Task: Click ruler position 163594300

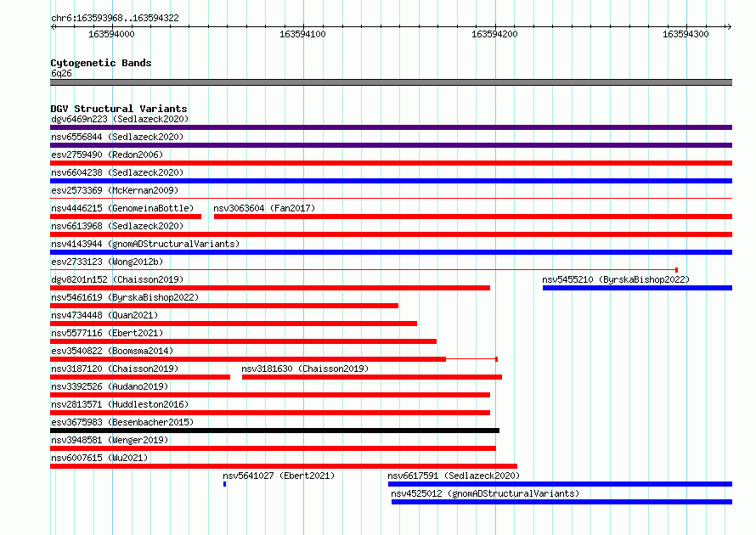Action: click(685, 34)
